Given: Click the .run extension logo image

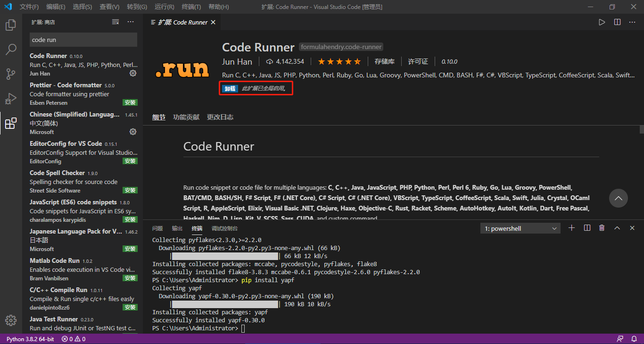Looking at the screenshot, I should (x=182, y=70).
